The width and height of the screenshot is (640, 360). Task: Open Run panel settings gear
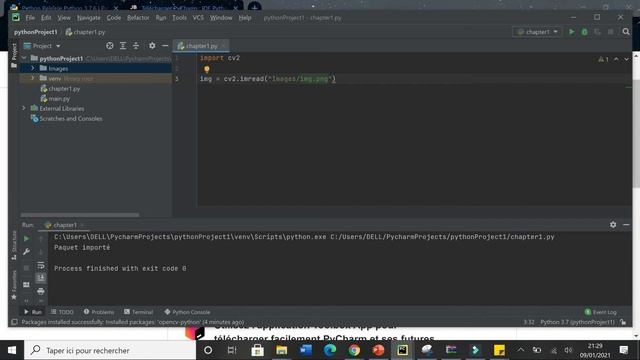tap(613, 224)
